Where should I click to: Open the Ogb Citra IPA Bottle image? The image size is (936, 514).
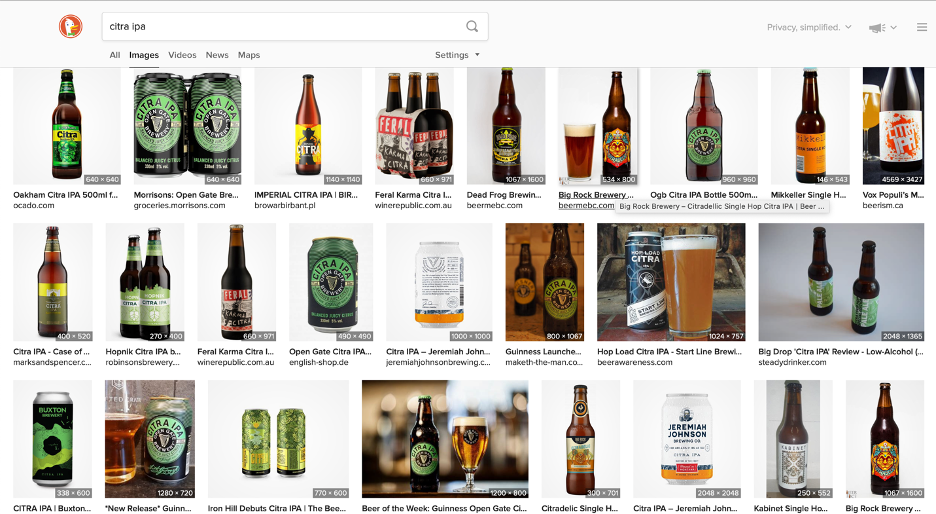[704, 126]
